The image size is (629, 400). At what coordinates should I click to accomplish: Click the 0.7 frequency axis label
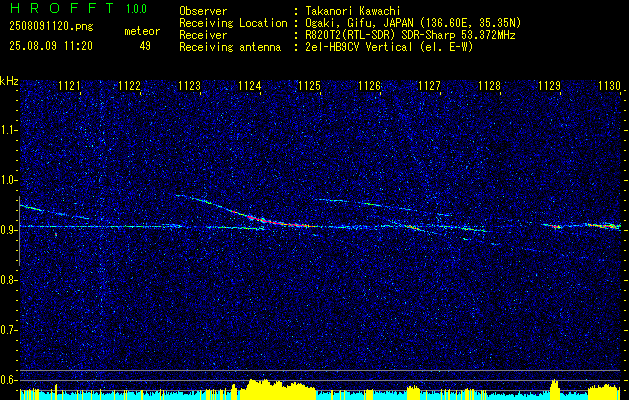point(7,330)
